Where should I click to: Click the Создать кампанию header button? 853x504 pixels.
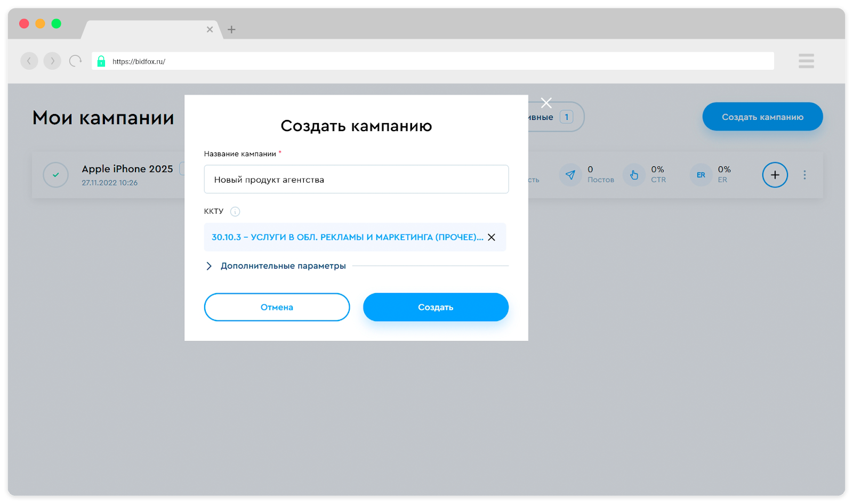(762, 117)
